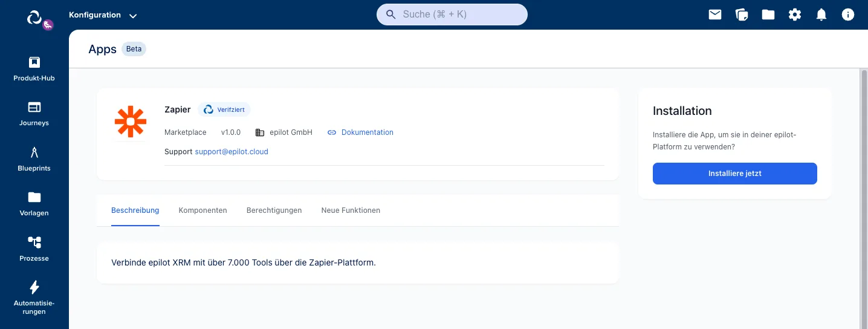Click the page vertical scrollbar
Screen dimensions: 868x329
click(x=864, y=198)
